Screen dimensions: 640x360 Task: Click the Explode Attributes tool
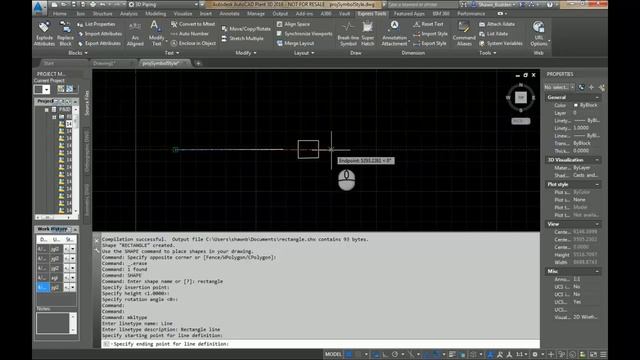coord(44,34)
